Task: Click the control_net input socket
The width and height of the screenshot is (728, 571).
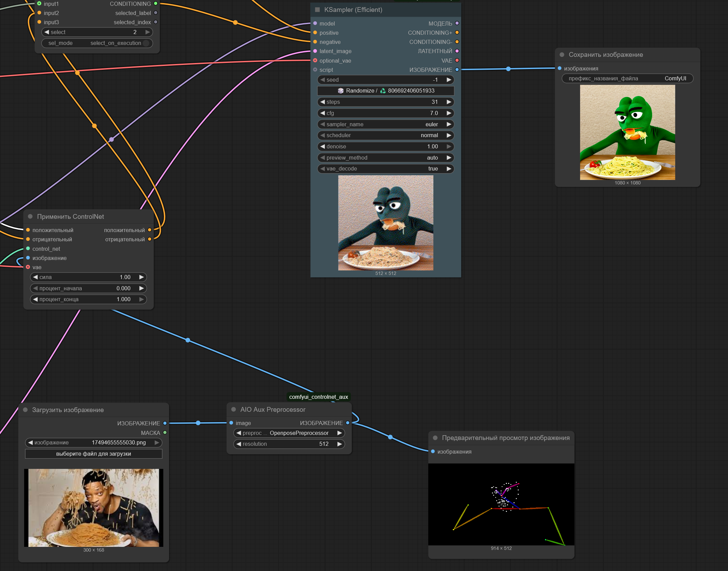Action: tap(28, 249)
